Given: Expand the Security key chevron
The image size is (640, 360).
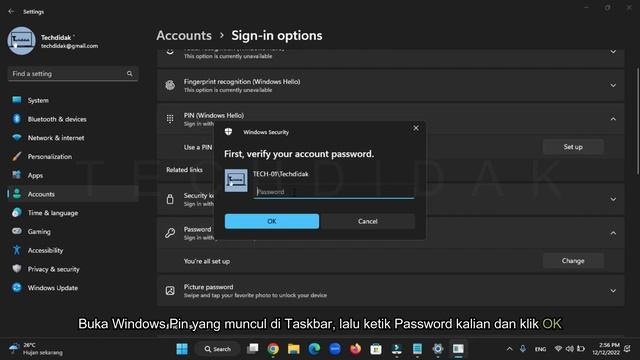Looking at the screenshot, I should pos(613,199).
